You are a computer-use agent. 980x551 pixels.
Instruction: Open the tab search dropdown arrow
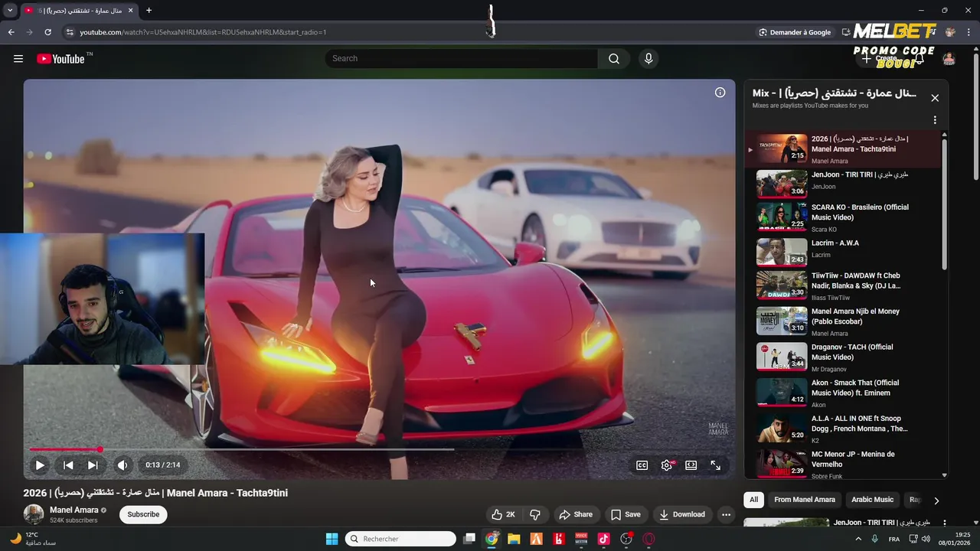(10, 11)
